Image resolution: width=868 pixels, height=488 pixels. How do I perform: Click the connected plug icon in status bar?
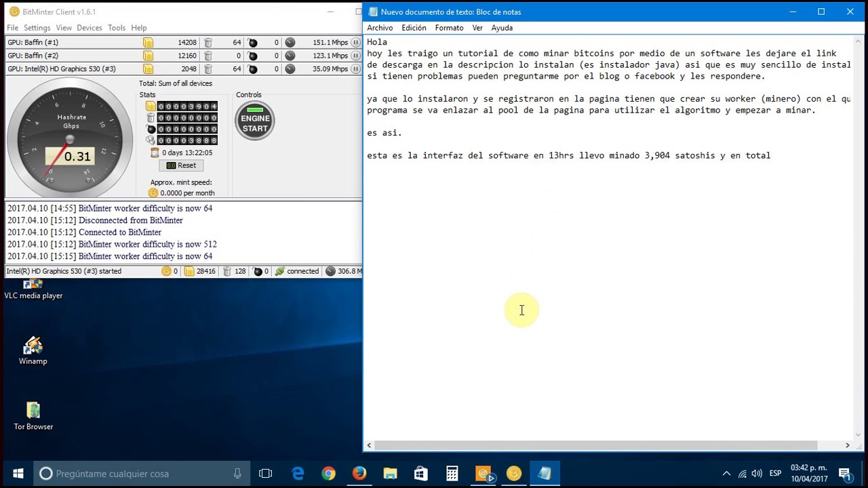click(x=279, y=271)
